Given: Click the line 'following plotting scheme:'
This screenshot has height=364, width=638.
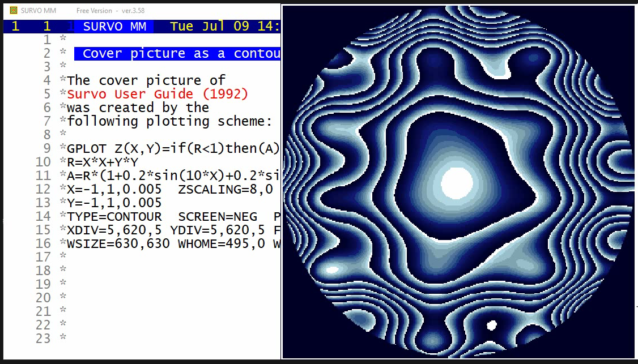Looking at the screenshot, I should [169, 121].
